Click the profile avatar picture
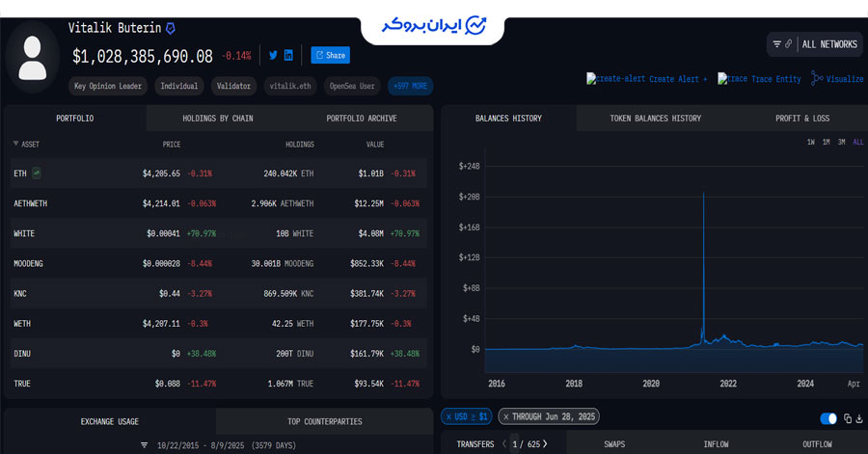 click(33, 58)
